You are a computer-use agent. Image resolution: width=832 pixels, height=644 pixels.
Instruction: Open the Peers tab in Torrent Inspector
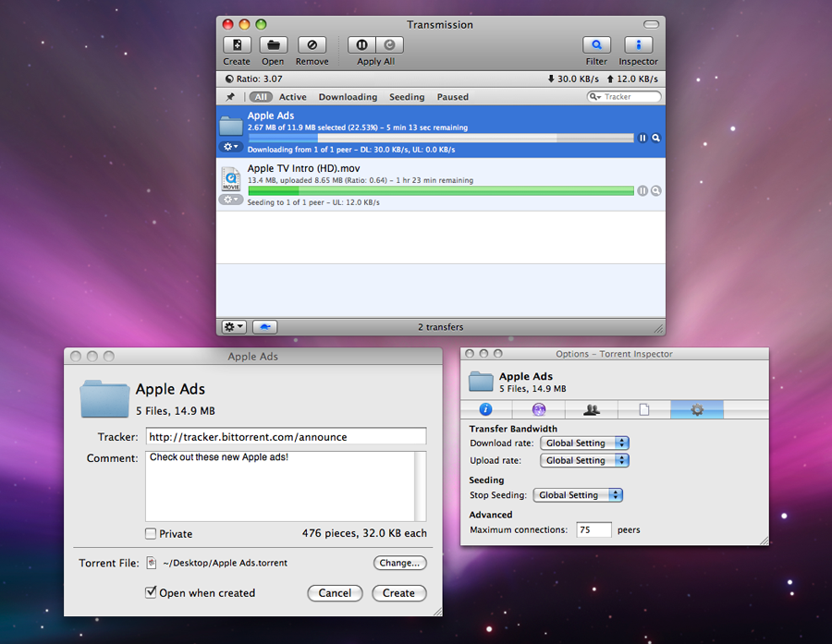point(591,409)
